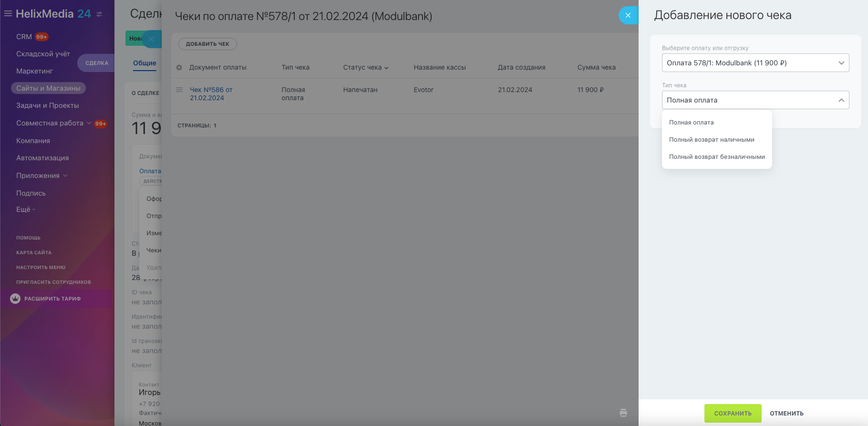Open row actions menu for Чек №586
This screenshot has height=426, width=868.
pyautogui.click(x=179, y=90)
